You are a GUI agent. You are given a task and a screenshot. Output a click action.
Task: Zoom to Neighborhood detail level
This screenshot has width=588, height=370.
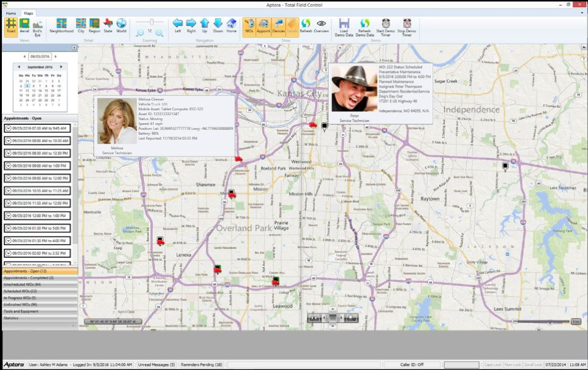point(61,26)
